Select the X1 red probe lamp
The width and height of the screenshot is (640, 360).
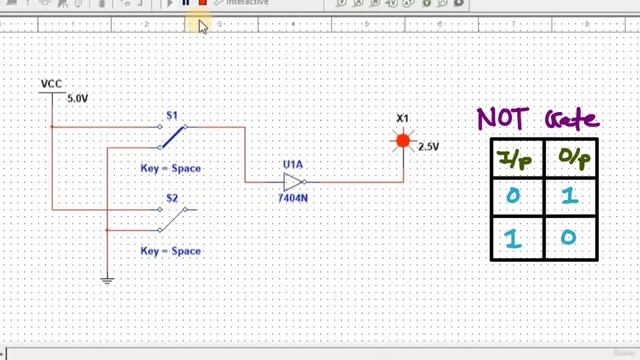pos(403,141)
